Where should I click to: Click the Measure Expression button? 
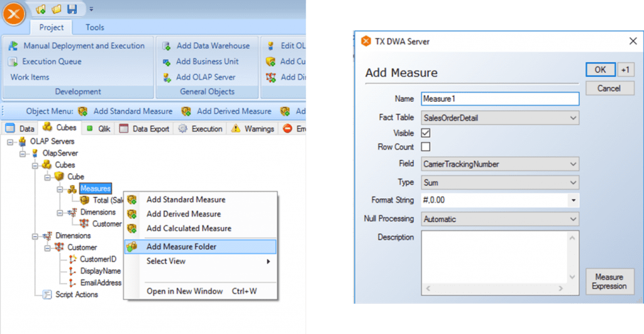coord(610,281)
